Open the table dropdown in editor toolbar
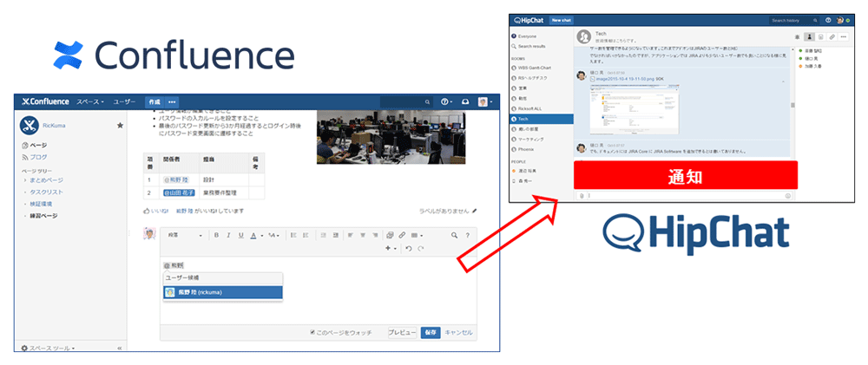Screen dimensions: 868x365 tap(418, 235)
